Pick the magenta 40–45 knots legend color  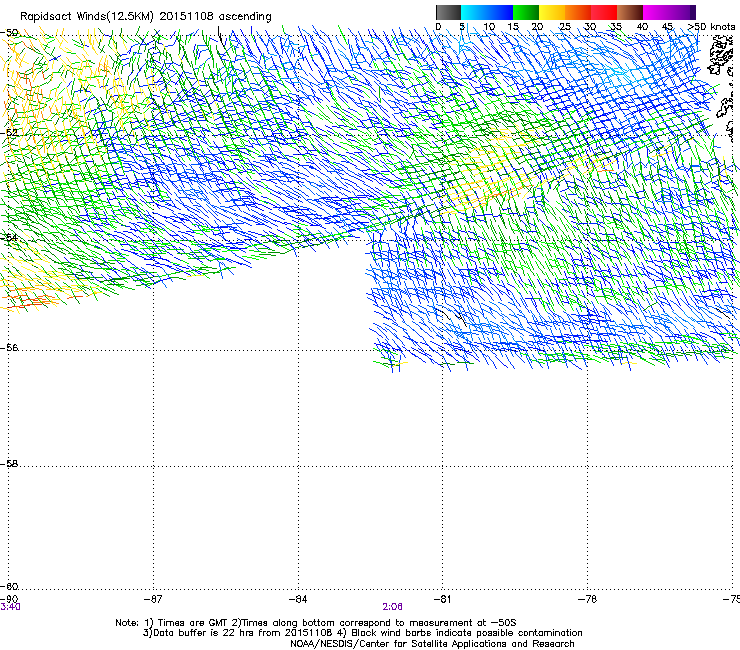[656, 12]
